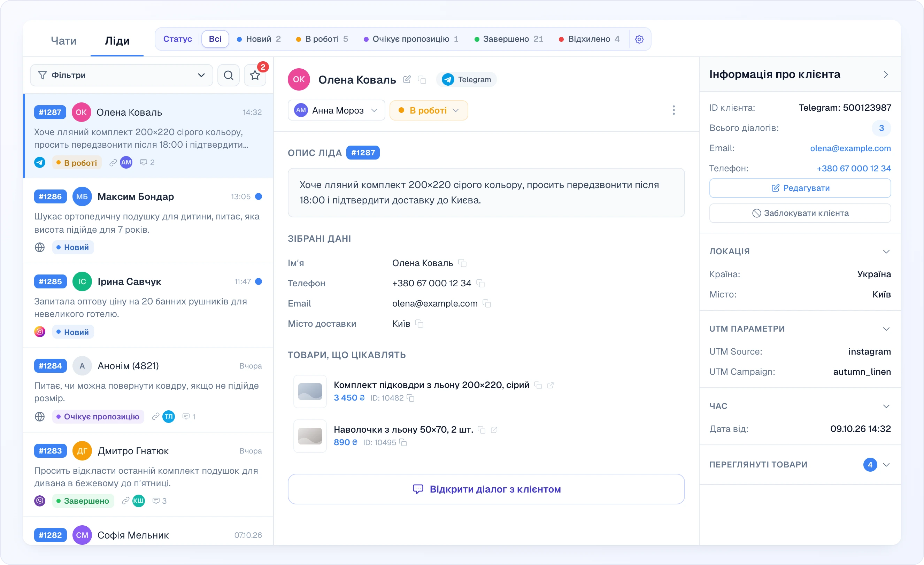924x565 pixels.
Task: Copy the Ім'я value Олена Коваль
Action: tap(462, 263)
